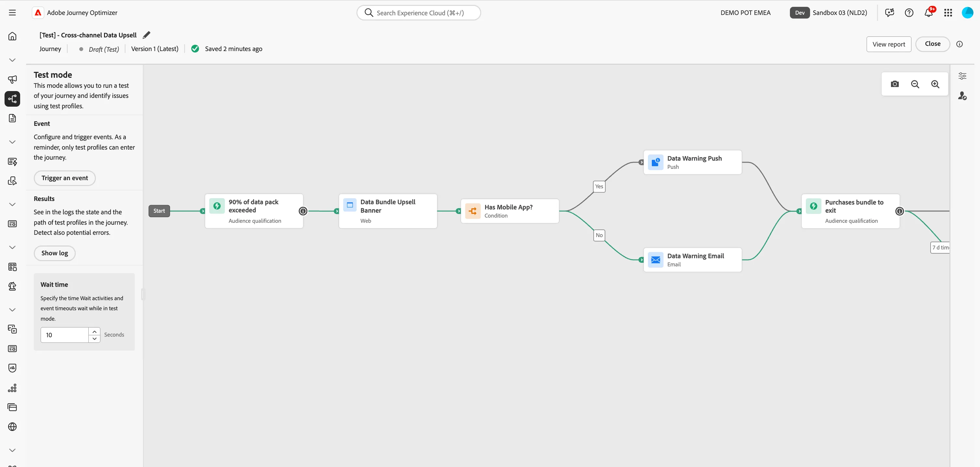
Task: Click the No branch label
Action: tap(599, 235)
